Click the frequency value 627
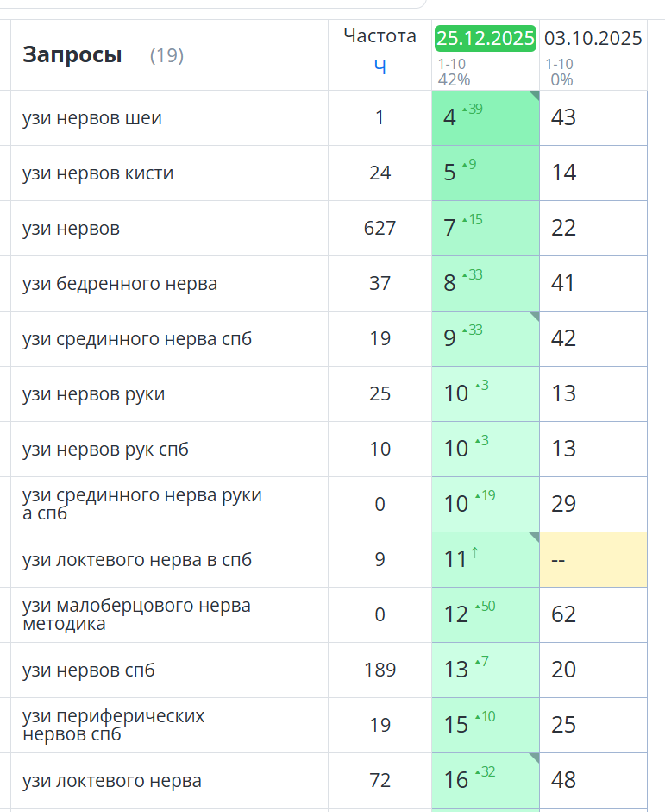 click(380, 229)
